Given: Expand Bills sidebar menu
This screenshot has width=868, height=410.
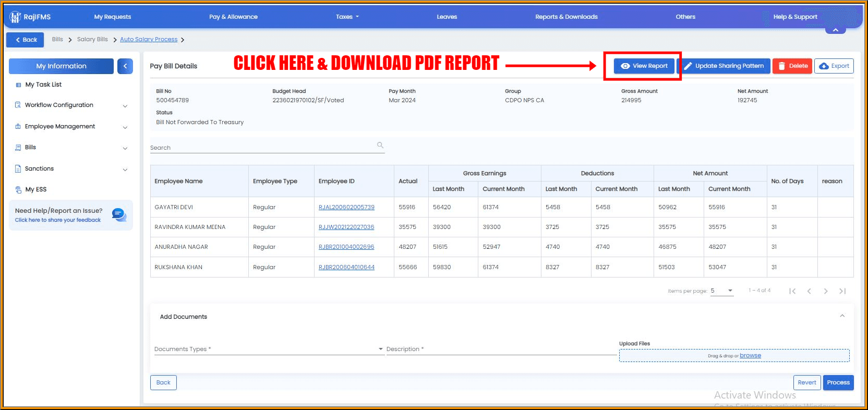Looking at the screenshot, I should pyautogui.click(x=125, y=148).
